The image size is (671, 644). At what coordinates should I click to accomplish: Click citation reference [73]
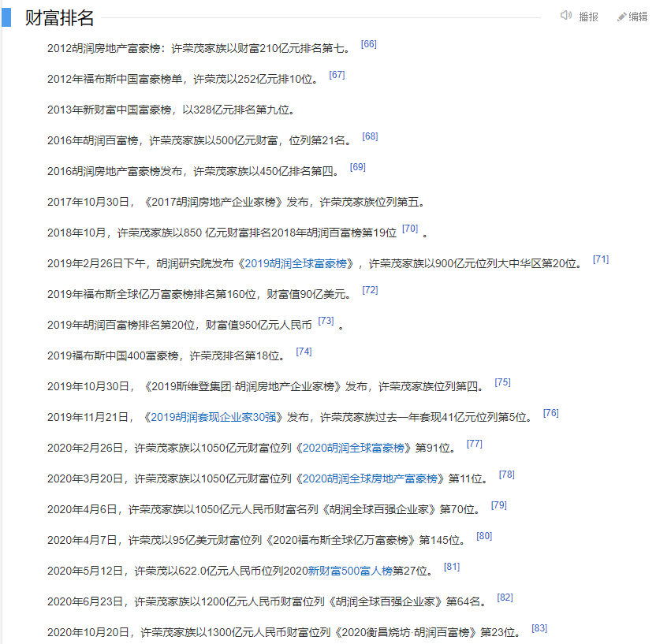326,321
